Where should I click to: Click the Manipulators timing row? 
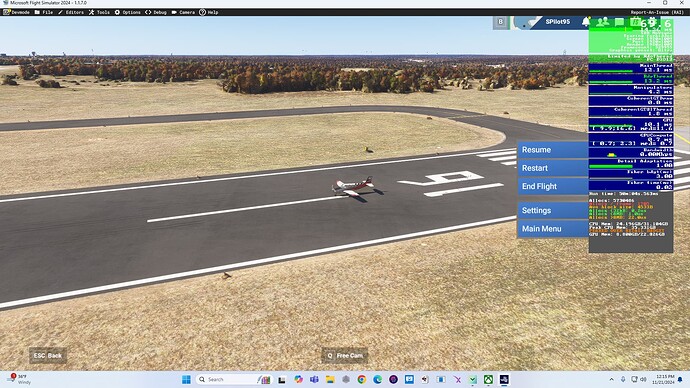[631, 90]
